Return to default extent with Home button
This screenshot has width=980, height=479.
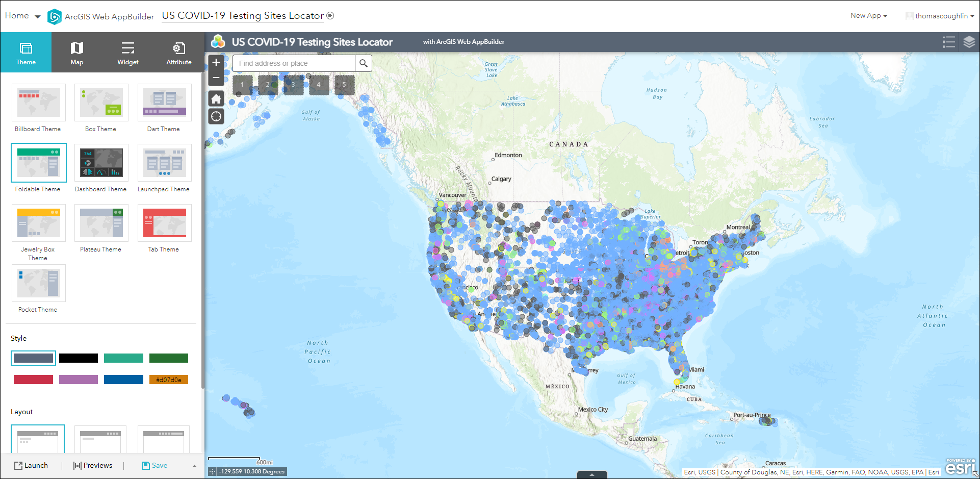(x=216, y=98)
